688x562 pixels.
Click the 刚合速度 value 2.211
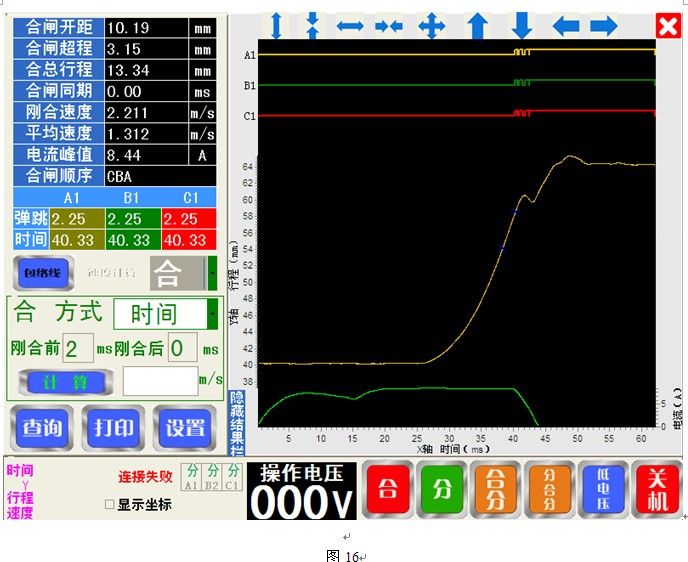coord(147,112)
